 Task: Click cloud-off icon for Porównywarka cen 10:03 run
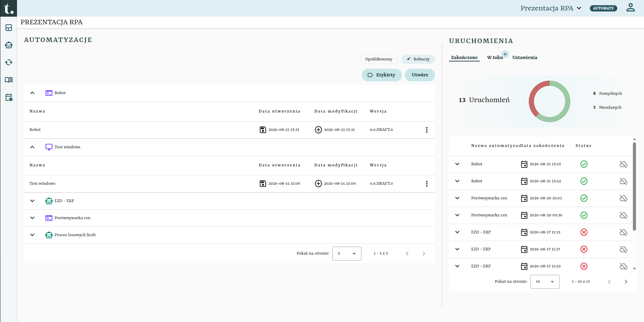[x=624, y=198]
